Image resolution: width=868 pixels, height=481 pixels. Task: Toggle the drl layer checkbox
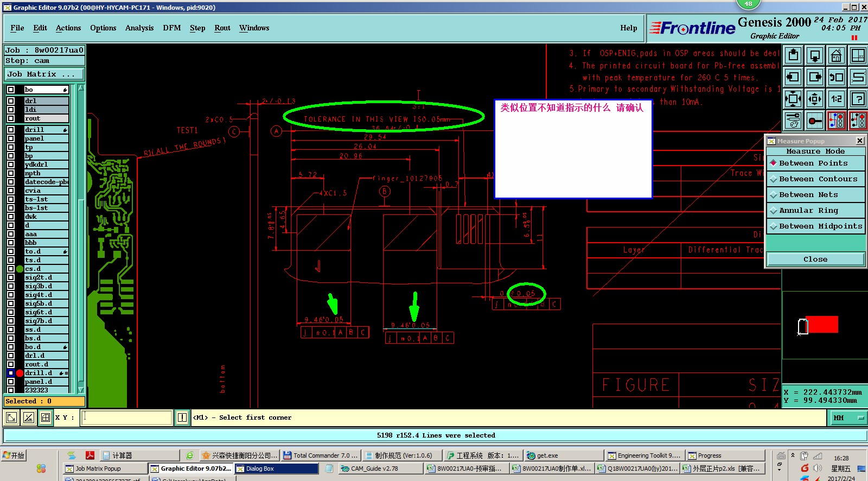[x=11, y=101]
